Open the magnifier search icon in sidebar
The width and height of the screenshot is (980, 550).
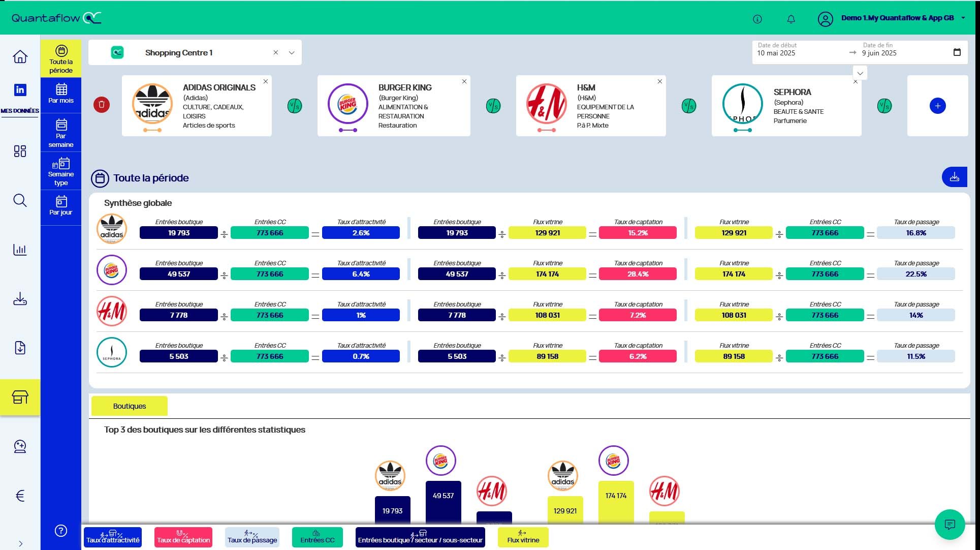tap(20, 200)
